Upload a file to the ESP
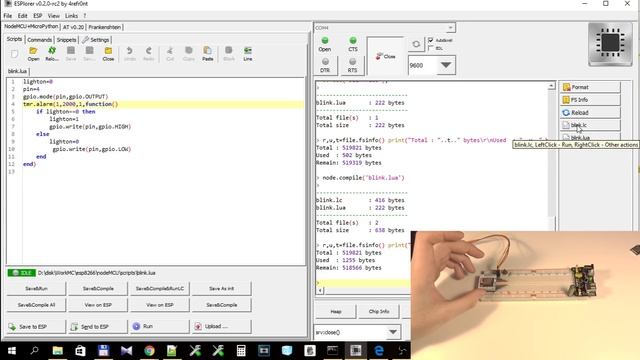The image size is (640, 360). 222,327
